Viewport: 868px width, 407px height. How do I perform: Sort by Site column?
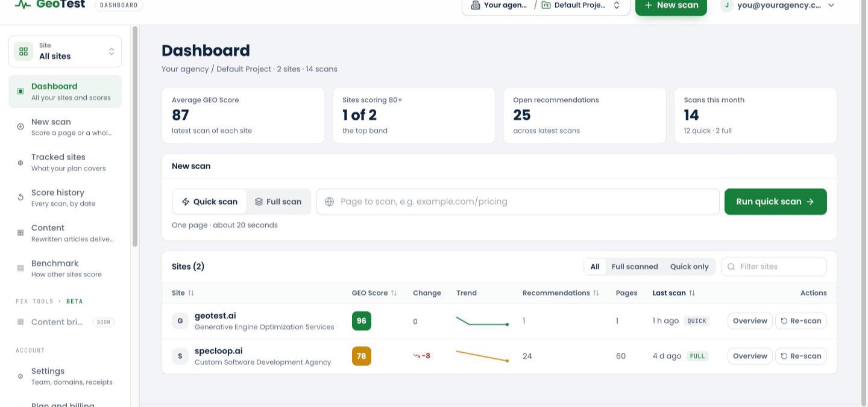click(x=183, y=293)
